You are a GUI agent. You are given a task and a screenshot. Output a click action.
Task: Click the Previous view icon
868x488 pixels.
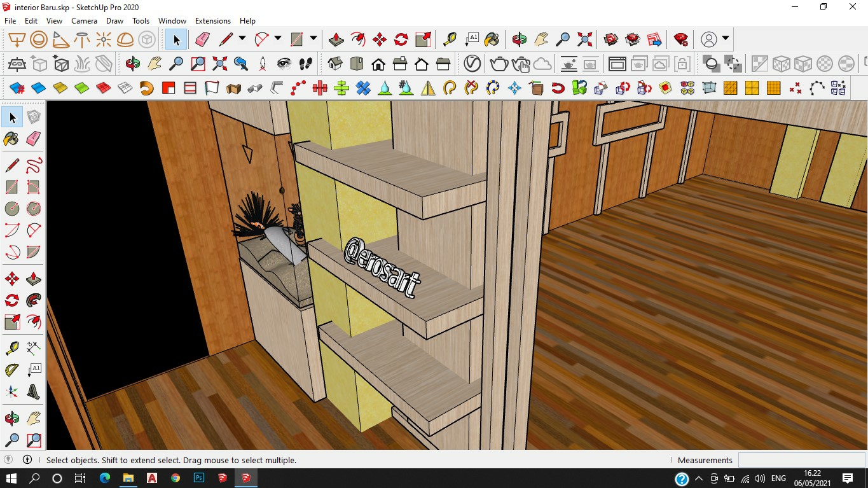tap(241, 64)
